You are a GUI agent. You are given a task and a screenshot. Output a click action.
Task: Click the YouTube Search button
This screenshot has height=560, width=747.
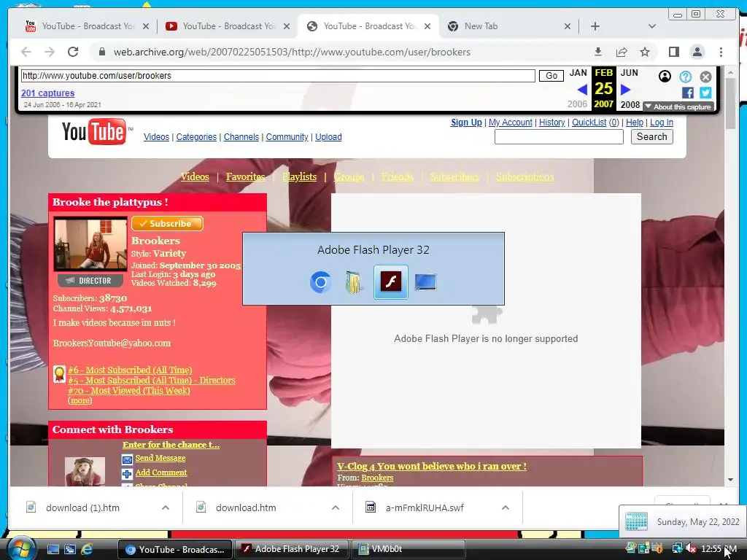[651, 137]
